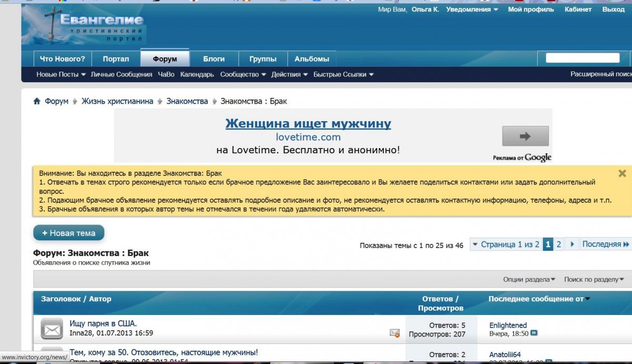Open the thread Ищу парня в США
Screen dimensions: 632x364
(103, 324)
